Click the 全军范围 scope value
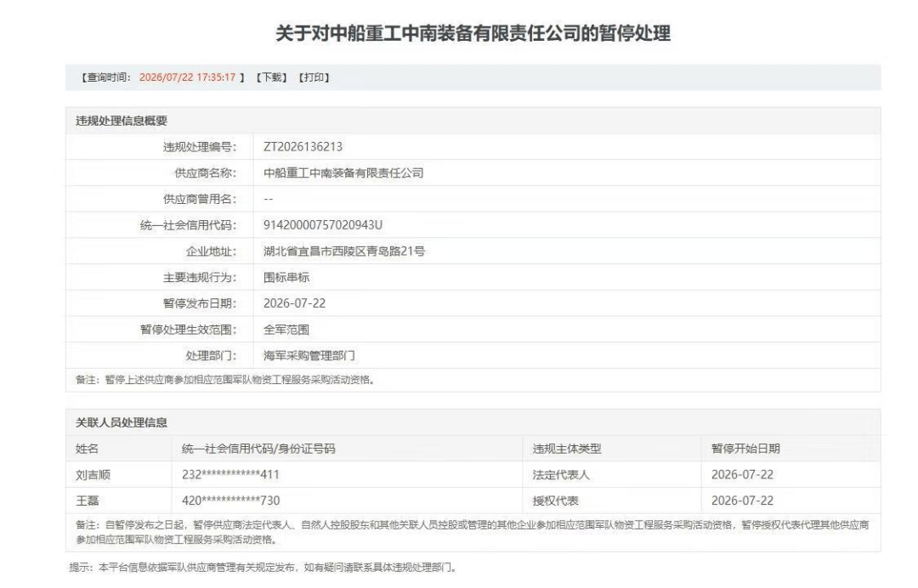This screenshot has height=588, width=918. click(286, 330)
